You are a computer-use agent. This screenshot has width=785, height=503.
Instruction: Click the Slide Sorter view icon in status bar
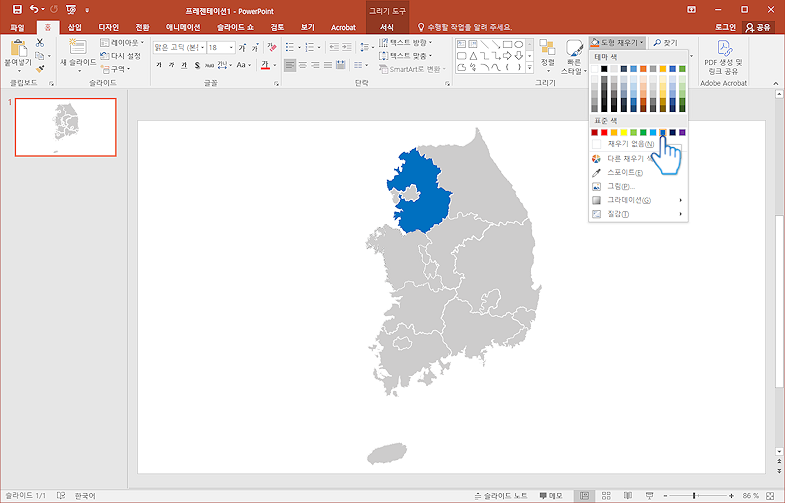point(606,495)
